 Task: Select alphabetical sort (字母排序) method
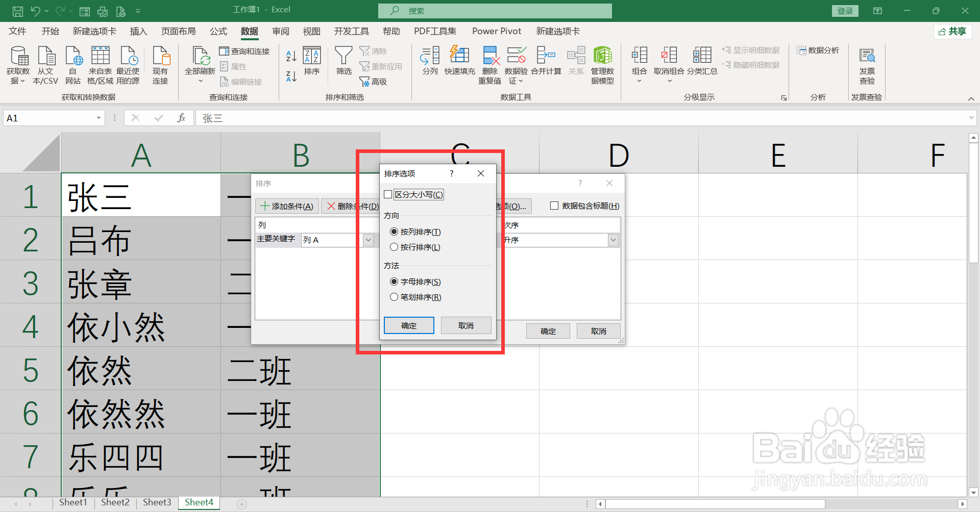click(x=394, y=281)
